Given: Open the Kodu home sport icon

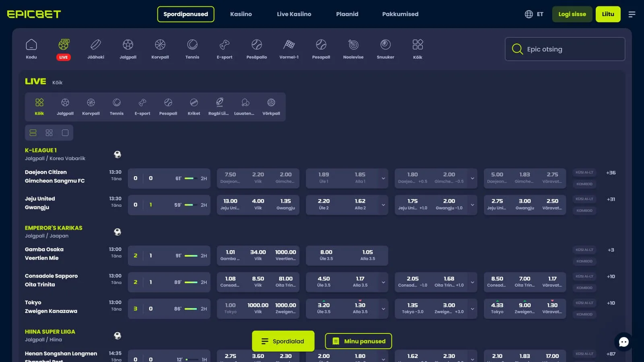Looking at the screenshot, I should (x=31, y=49).
